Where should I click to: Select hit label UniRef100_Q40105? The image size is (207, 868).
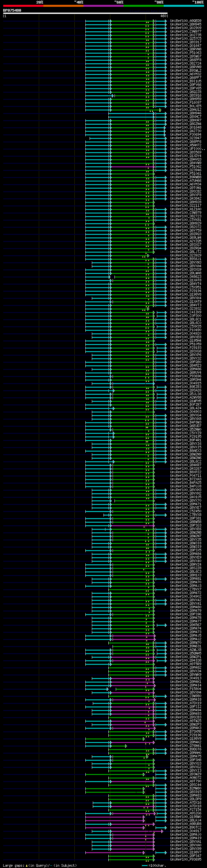pyautogui.click(x=186, y=497)
